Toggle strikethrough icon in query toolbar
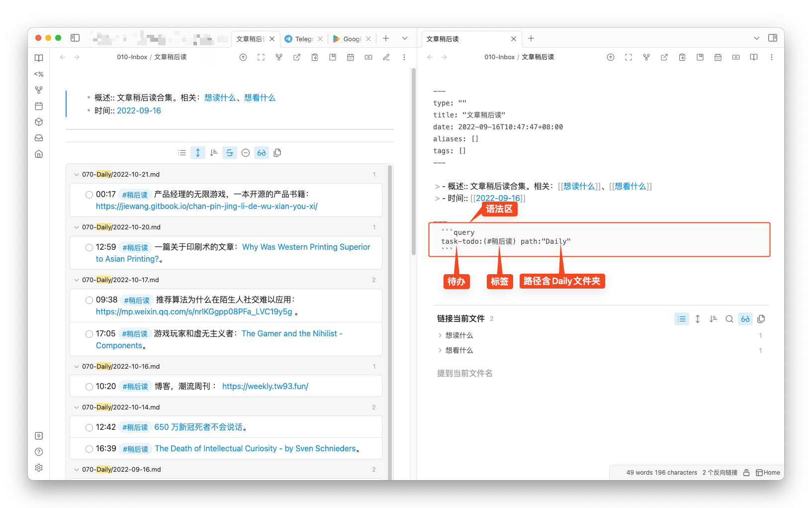This screenshot has height=508, width=812. (x=230, y=153)
